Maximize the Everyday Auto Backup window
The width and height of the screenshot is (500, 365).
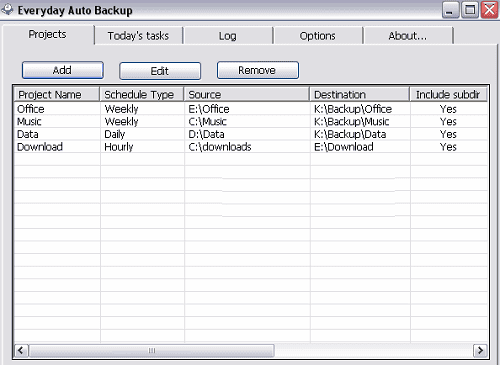(470, 10)
